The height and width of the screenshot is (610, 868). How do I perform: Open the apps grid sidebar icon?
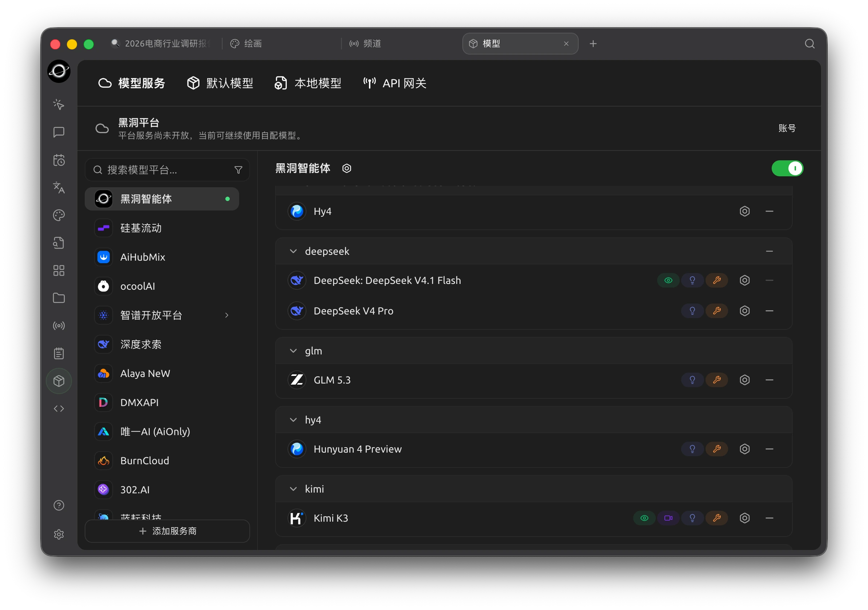pyautogui.click(x=59, y=270)
